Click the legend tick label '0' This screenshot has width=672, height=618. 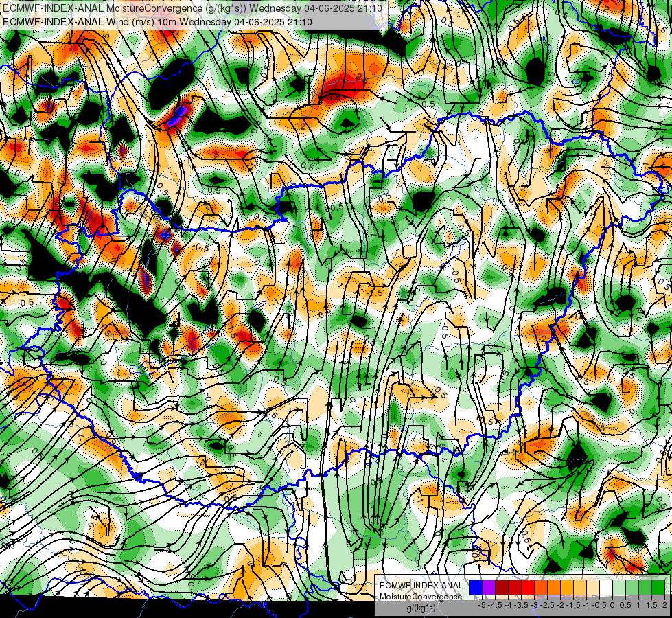click(x=612, y=605)
